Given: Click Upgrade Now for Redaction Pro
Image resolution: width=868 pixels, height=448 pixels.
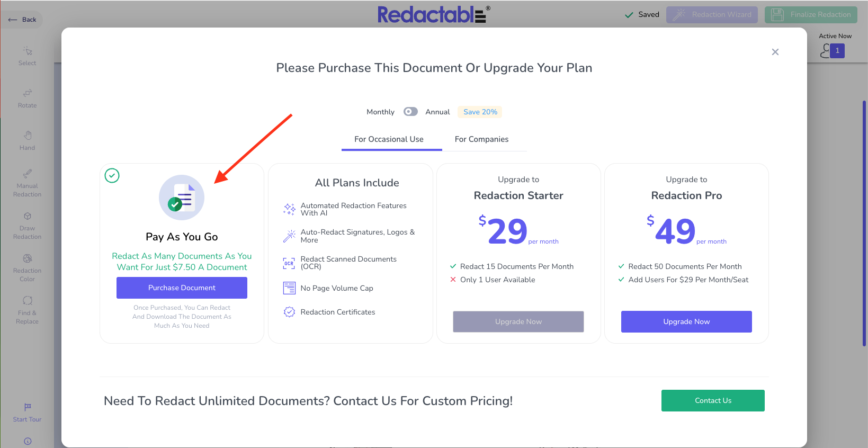Looking at the screenshot, I should click(x=686, y=321).
